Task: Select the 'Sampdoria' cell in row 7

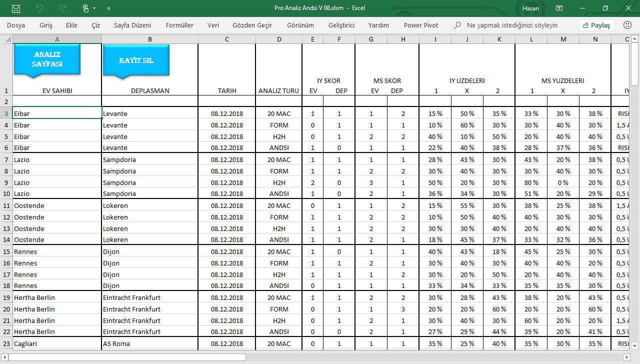Action: tap(150, 159)
